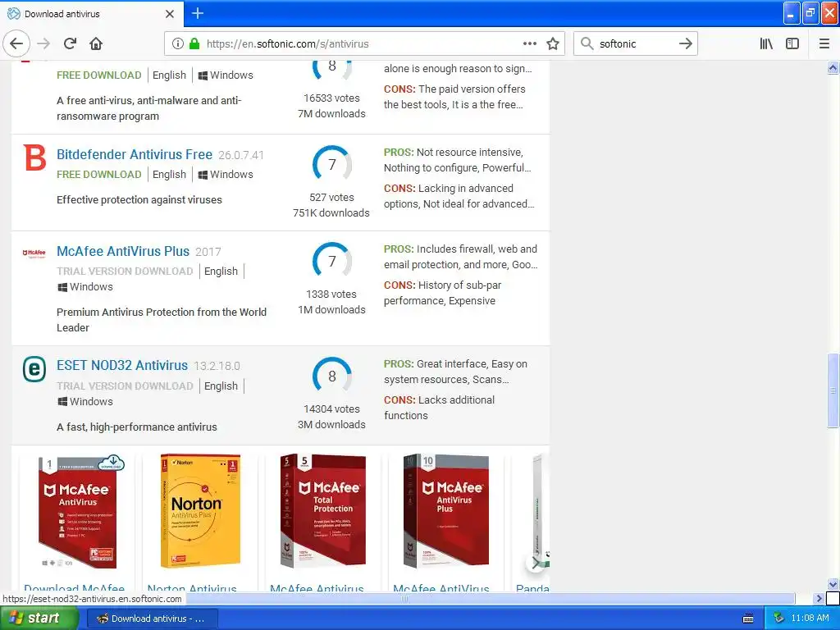The height and width of the screenshot is (630, 840).
Task: Click the vertical scrollbar thumb
Action: tap(833, 390)
